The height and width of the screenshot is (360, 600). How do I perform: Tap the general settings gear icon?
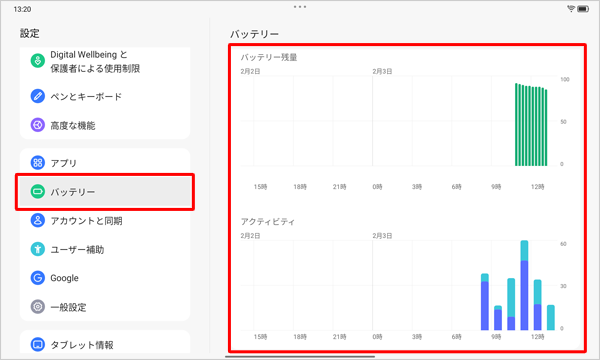tap(38, 306)
